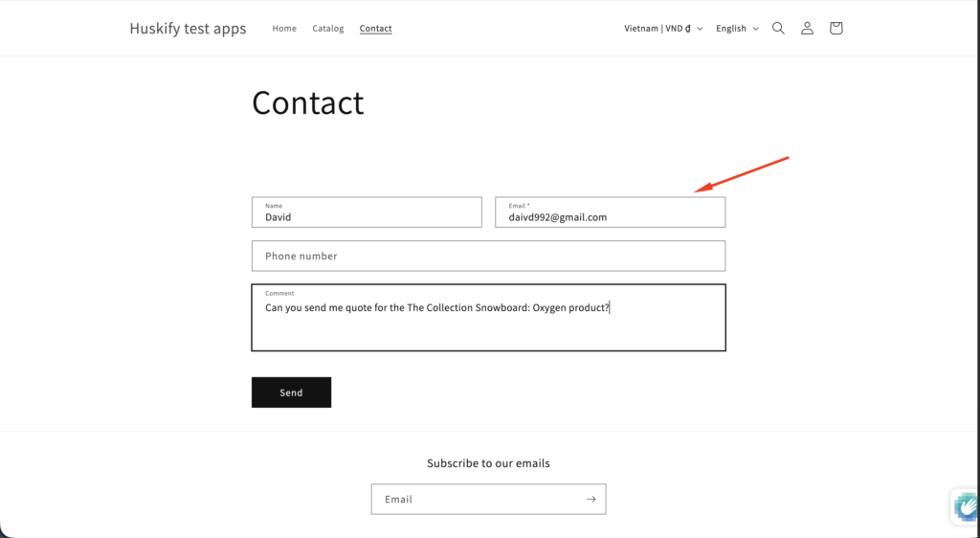Click the Huskify test apps store logo
Image resolution: width=980 pixels, height=538 pixels.
point(188,29)
